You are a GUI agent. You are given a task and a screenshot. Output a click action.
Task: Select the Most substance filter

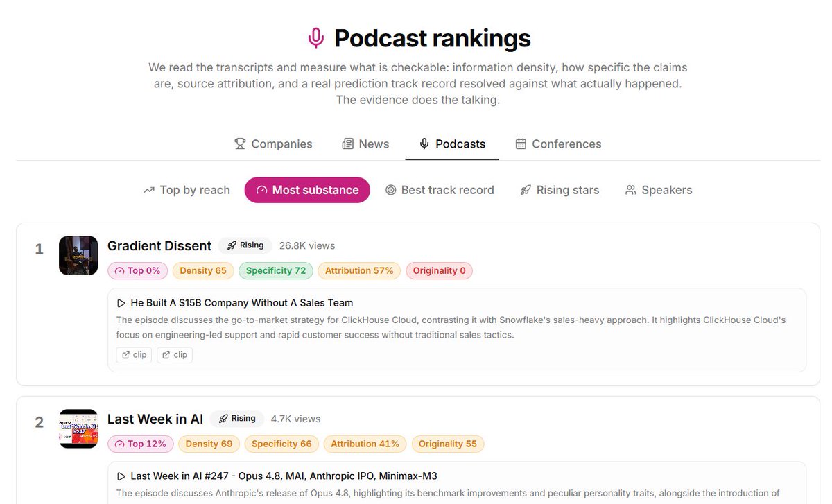click(x=307, y=190)
